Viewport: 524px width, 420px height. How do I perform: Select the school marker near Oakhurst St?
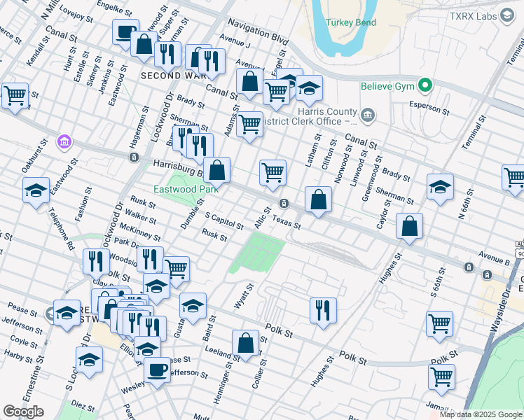click(36, 192)
